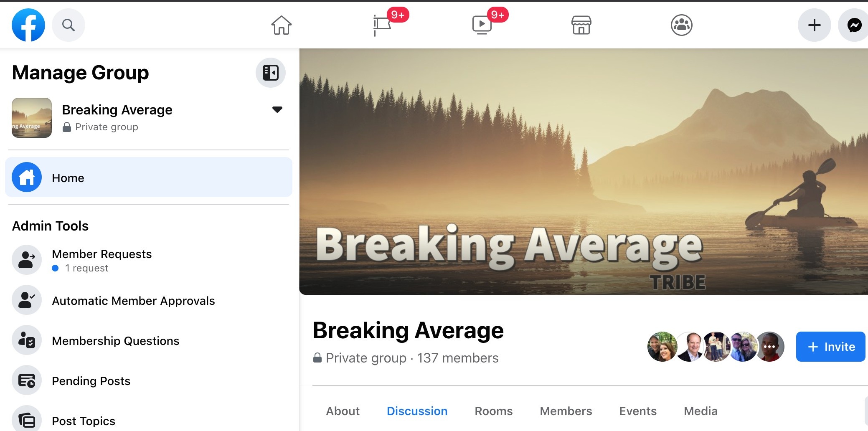This screenshot has height=431, width=868.
Task: Go to the Home feed house icon
Action: (282, 25)
